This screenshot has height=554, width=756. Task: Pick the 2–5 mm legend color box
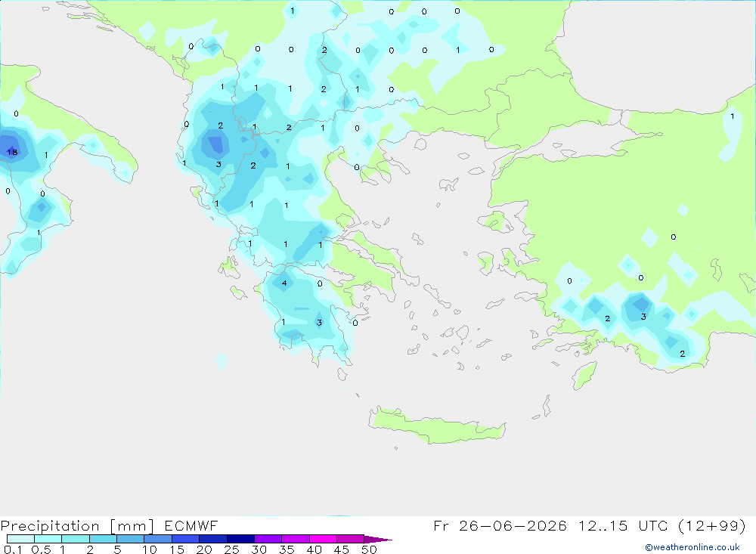[103, 539]
